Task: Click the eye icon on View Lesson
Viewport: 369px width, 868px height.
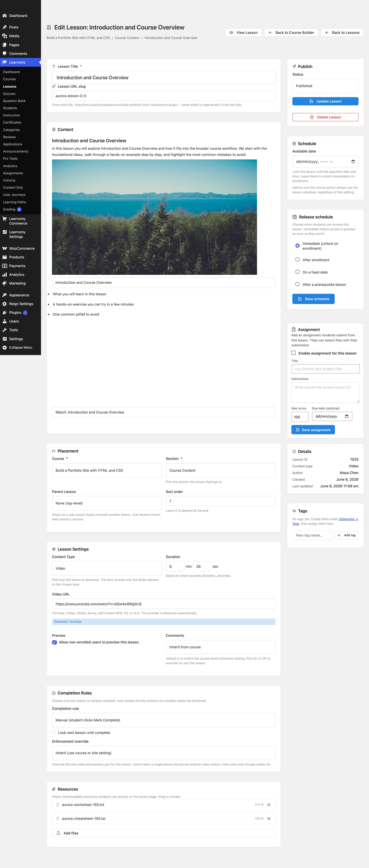Action: click(231, 33)
